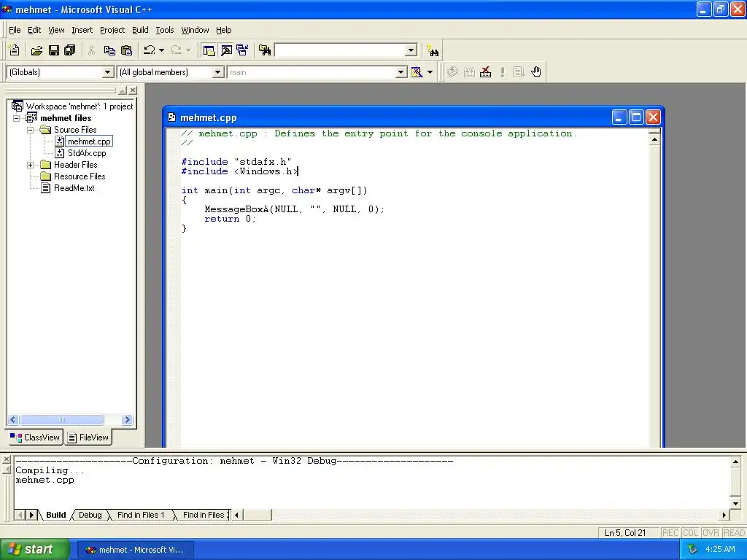The height and width of the screenshot is (560, 747).
Task: Click the Save All toolbar icon
Action: pyautogui.click(x=70, y=50)
